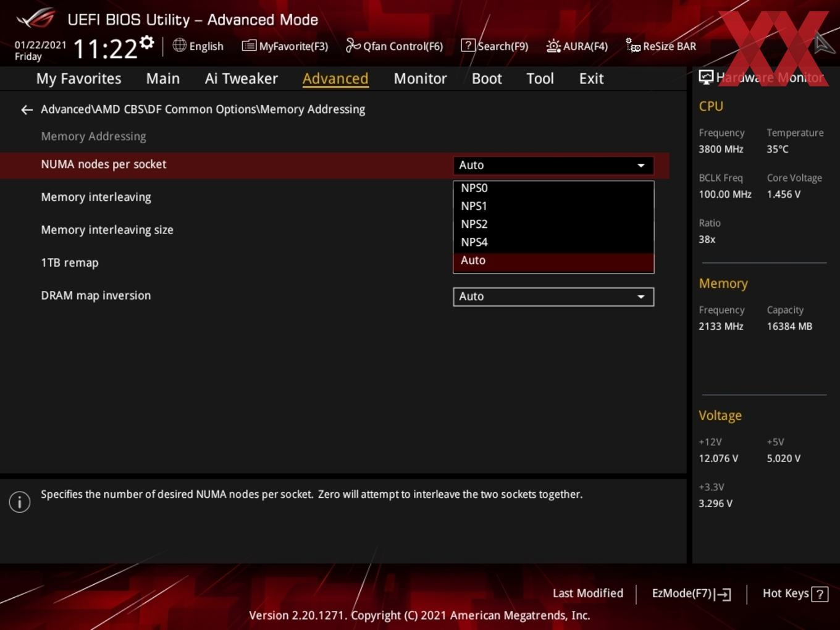Select the Exit tab
This screenshot has width=840, height=630.
tap(591, 78)
